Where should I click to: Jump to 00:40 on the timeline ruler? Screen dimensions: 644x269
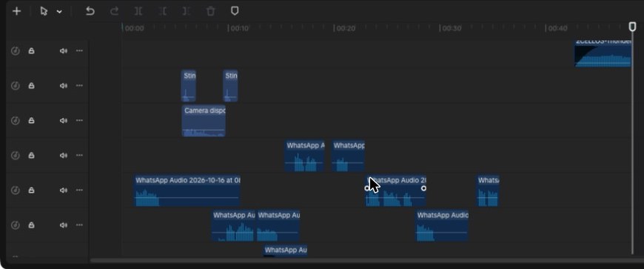(557, 28)
